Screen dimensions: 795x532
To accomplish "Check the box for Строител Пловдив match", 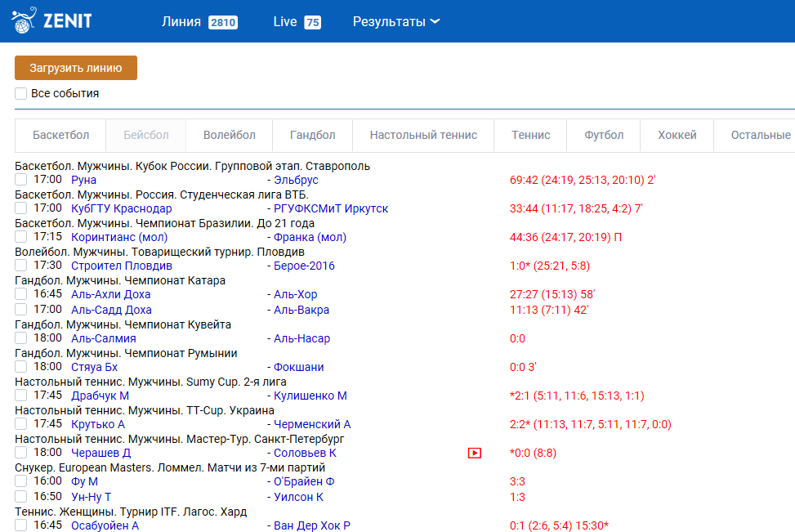I will (x=20, y=266).
